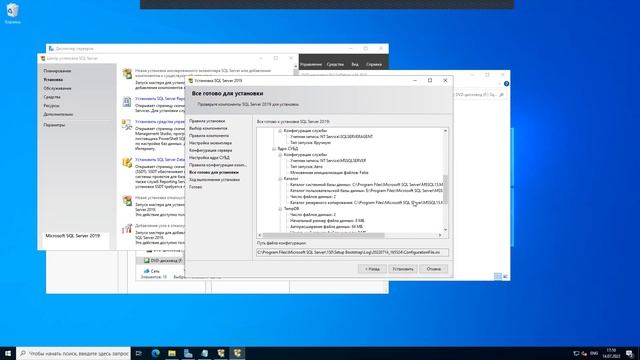Click the summary tree scroll-down arrow
The height and width of the screenshot is (360, 640).
tap(445, 230)
